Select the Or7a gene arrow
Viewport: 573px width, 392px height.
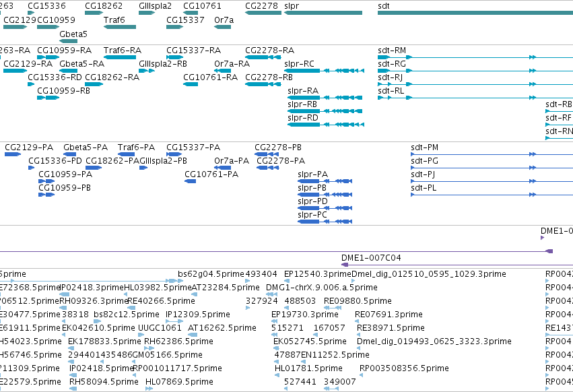tap(223, 27)
